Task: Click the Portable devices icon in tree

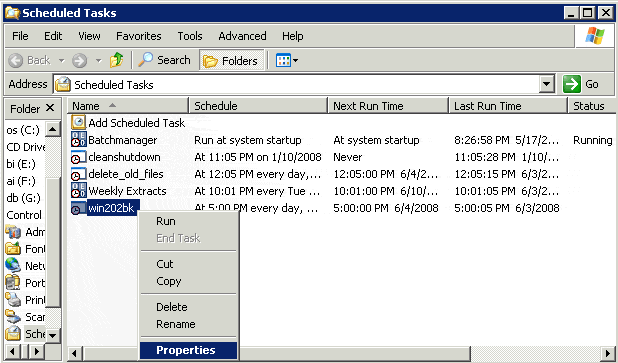Action: click(13, 283)
